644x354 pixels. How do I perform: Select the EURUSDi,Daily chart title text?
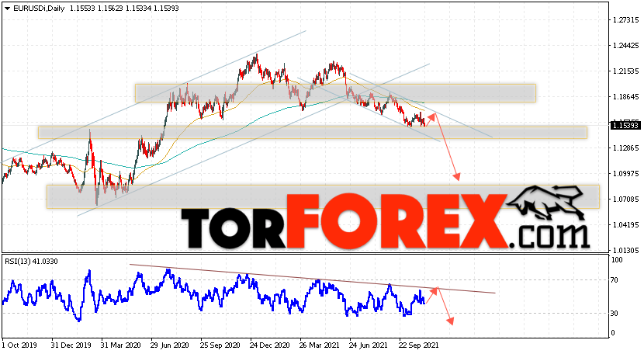pos(39,9)
